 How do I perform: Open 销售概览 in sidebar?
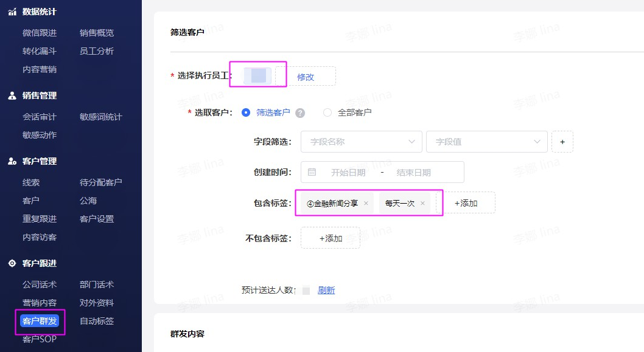[97, 33]
